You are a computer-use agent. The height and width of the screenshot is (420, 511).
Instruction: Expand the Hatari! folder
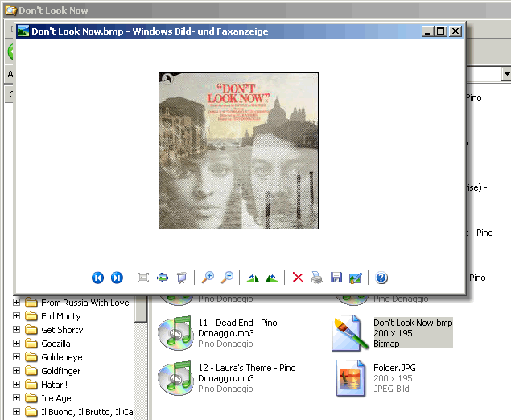tap(16, 385)
